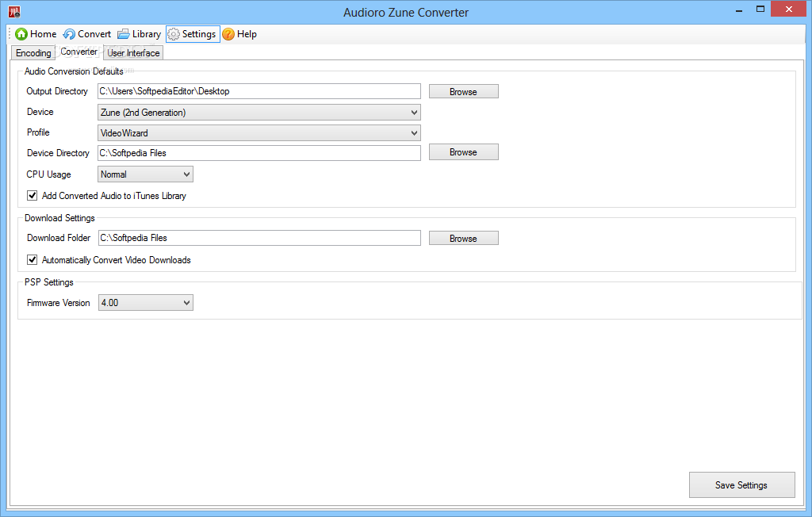Close the Audioro Zune Converter window
812x517 pixels.
788,10
